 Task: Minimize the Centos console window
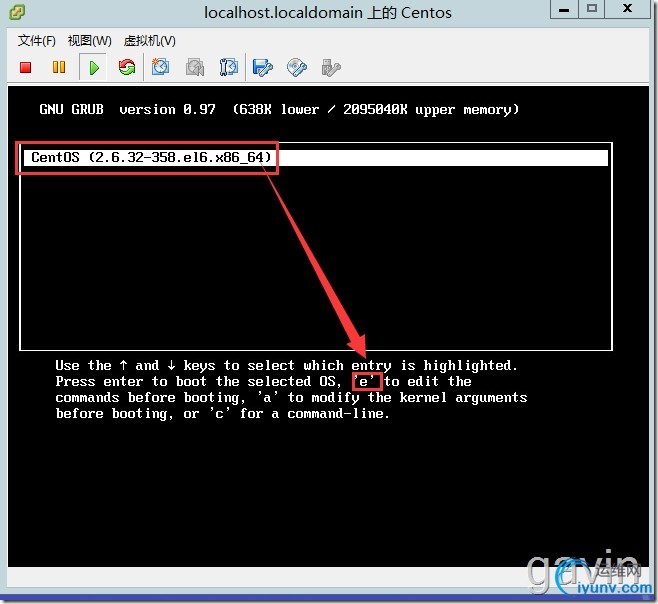[564, 9]
